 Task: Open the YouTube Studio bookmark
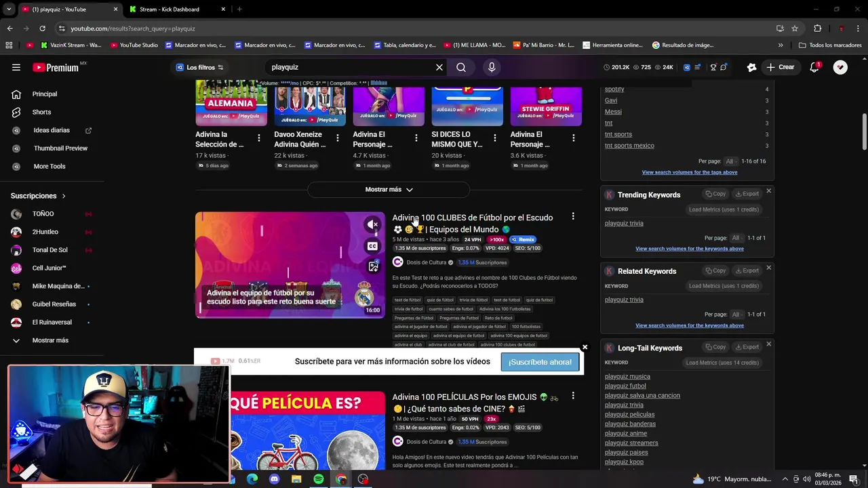(x=134, y=45)
